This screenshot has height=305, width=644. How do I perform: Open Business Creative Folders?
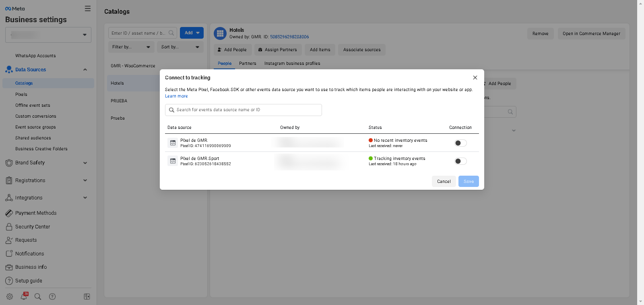pyautogui.click(x=41, y=149)
